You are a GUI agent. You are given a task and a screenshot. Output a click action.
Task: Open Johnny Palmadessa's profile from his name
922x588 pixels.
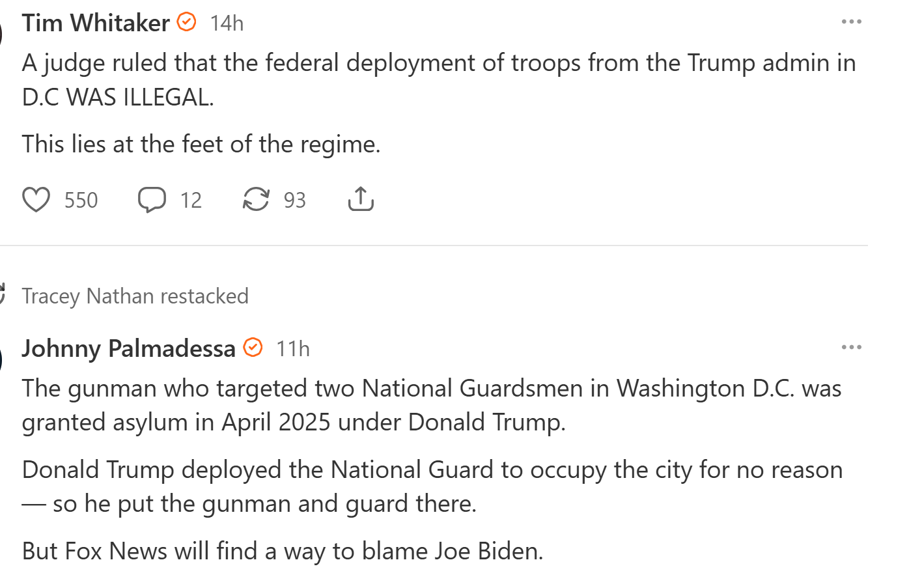pos(128,349)
